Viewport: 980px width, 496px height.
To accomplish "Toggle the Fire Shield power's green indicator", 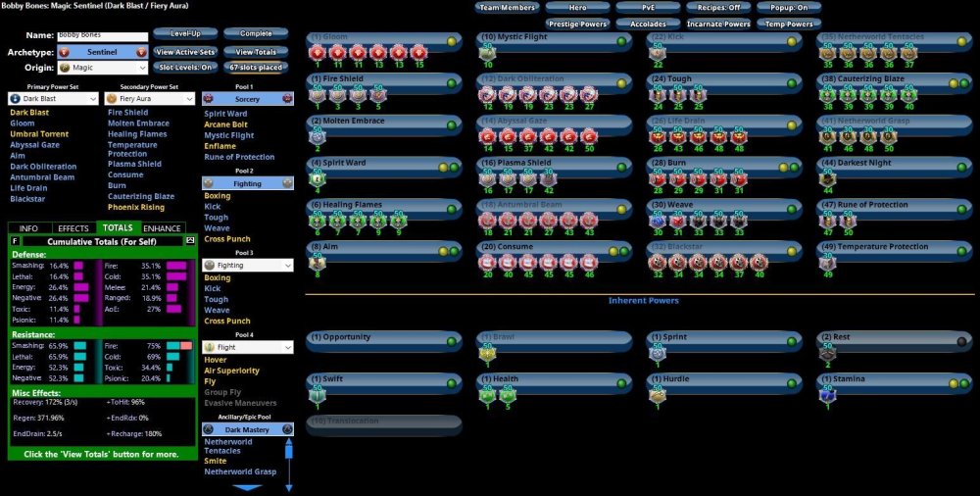I will point(452,84).
